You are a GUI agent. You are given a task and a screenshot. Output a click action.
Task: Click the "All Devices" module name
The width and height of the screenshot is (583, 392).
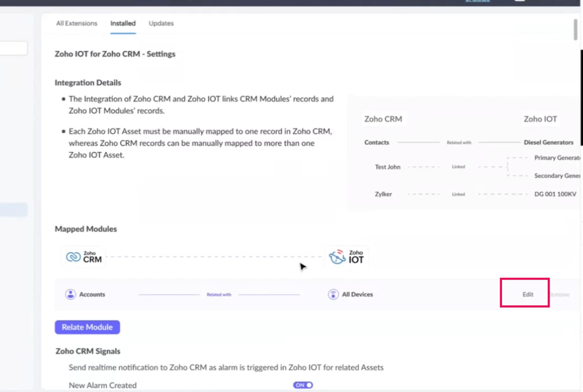357,294
